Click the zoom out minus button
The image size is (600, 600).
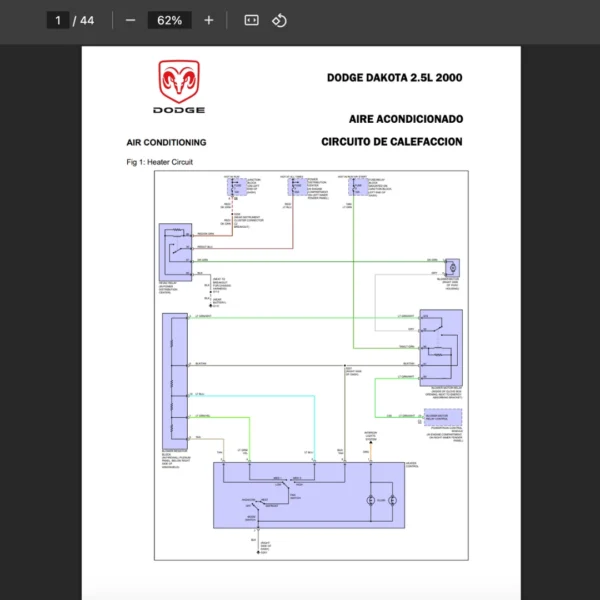click(130, 20)
